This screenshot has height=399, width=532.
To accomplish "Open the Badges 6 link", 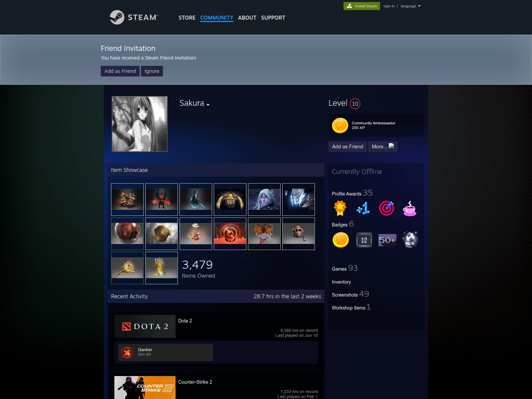I will 343,224.
